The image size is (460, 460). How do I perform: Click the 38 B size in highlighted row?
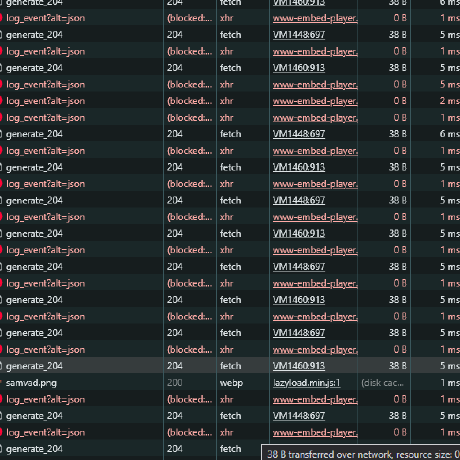[x=398, y=366]
